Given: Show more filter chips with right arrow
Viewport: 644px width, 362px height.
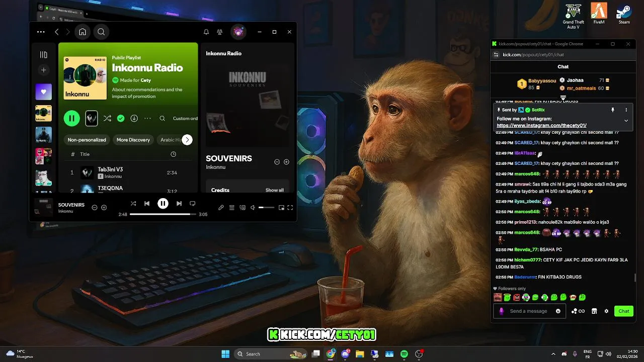Looking at the screenshot, I should click(x=187, y=140).
